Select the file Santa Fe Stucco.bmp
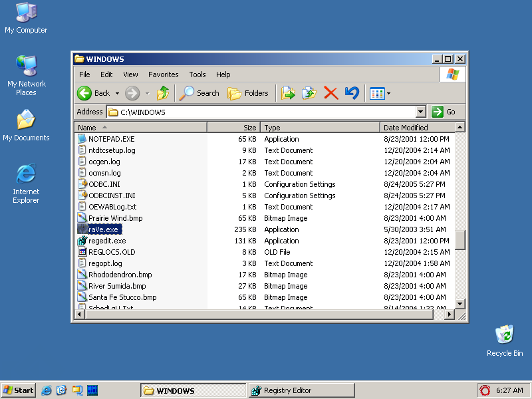Image resolution: width=532 pixels, height=399 pixels. click(x=122, y=297)
